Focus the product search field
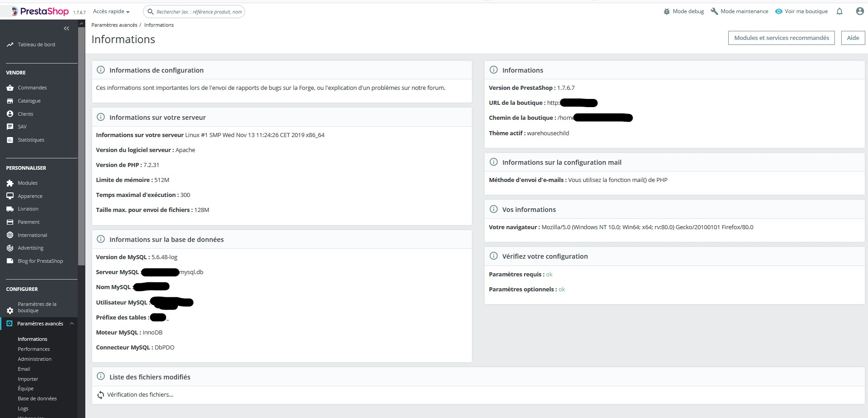 [x=194, y=12]
